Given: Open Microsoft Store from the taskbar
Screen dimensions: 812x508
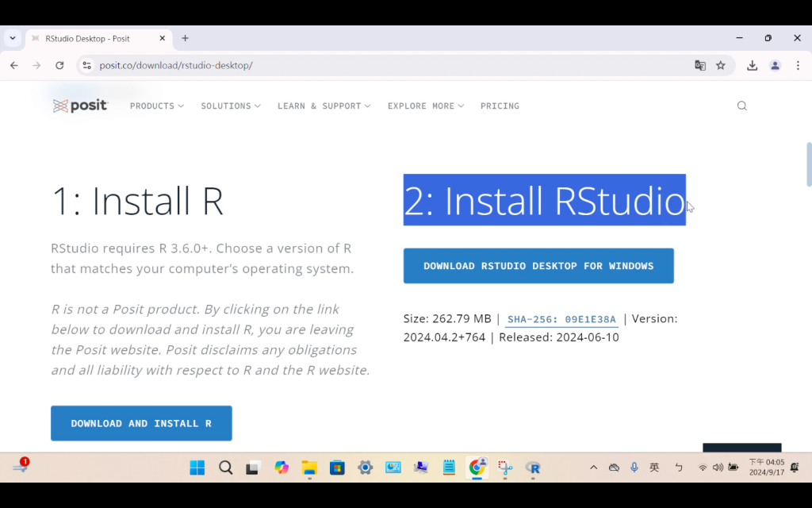Looking at the screenshot, I should pos(337,468).
